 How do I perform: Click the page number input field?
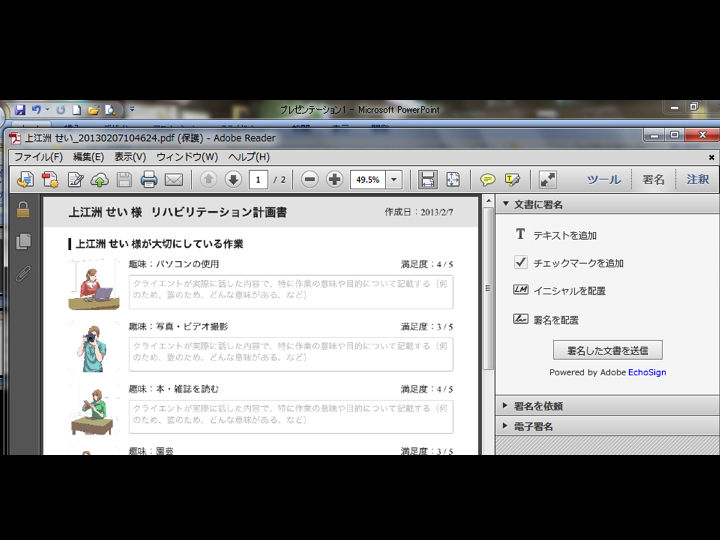(258, 180)
